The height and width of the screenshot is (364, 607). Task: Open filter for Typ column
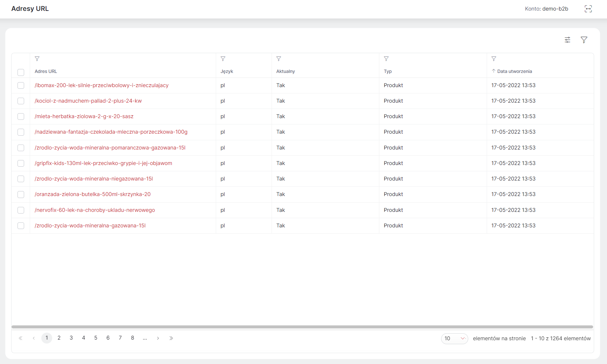tap(386, 59)
